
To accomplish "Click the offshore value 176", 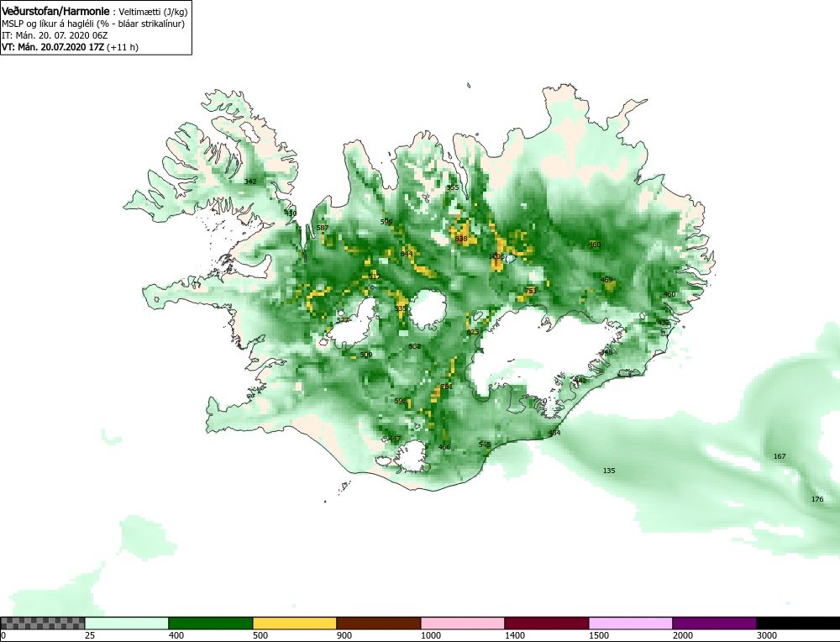I will point(817,499).
